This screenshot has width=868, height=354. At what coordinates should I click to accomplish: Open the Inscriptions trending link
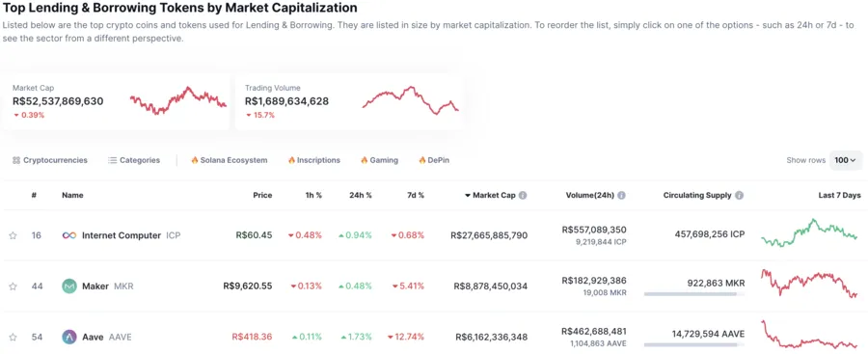313,160
